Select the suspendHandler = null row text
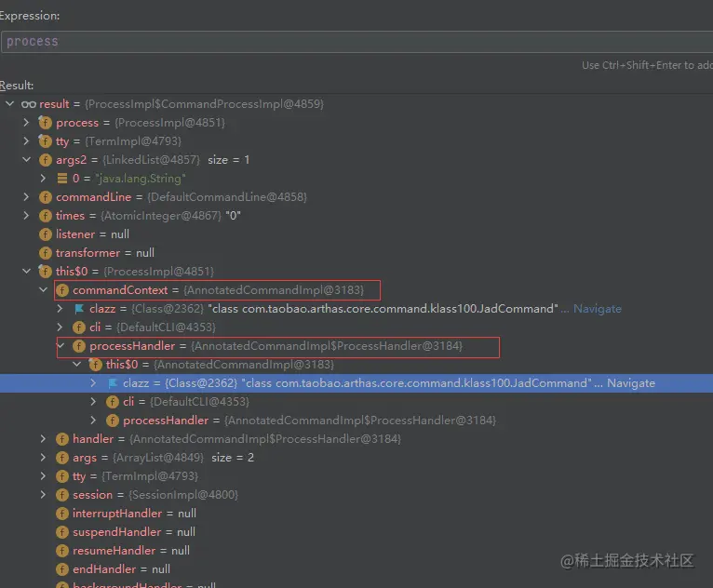This screenshot has width=713, height=588. [134, 532]
